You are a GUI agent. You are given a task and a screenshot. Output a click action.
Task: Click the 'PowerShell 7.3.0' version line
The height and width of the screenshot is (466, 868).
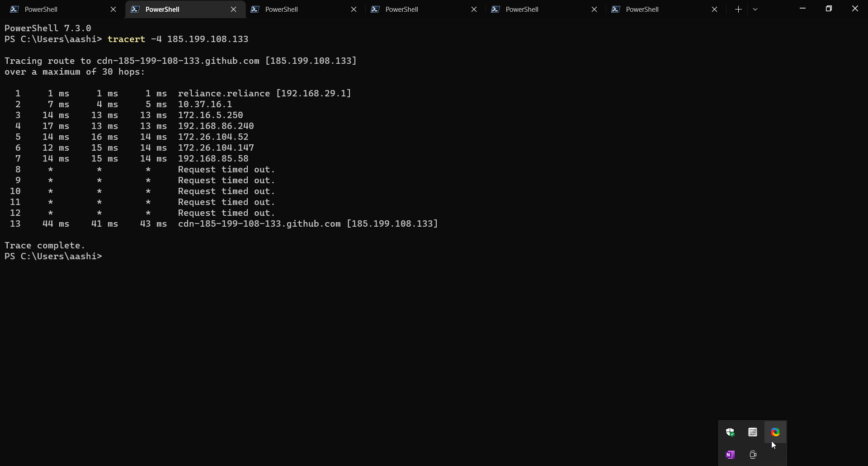(48, 28)
